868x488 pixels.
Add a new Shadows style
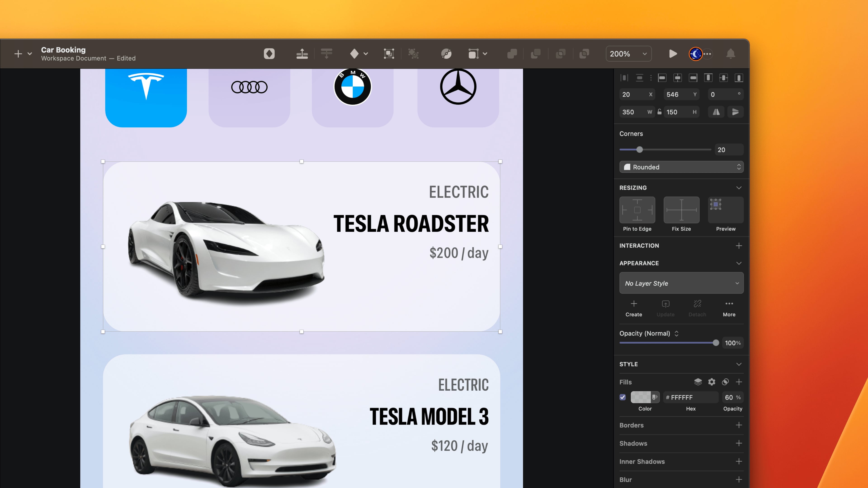point(739,443)
